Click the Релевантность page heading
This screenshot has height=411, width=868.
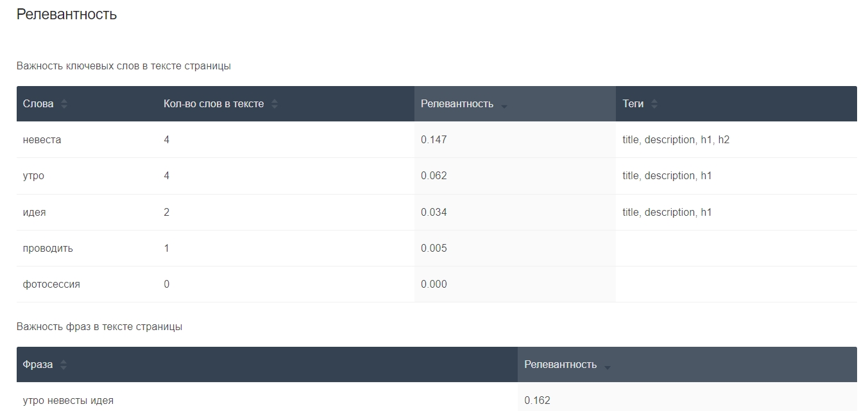coord(67,14)
